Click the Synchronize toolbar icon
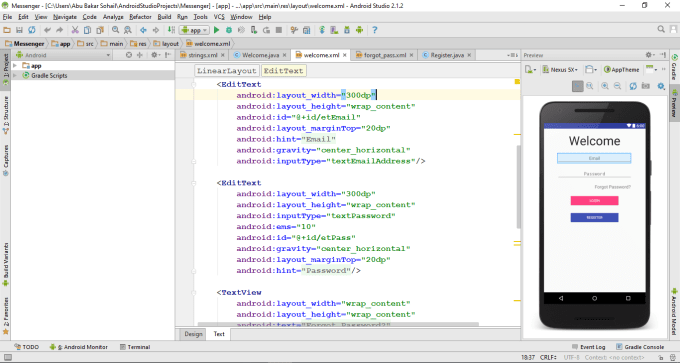680x363 pixels. pos(32,30)
